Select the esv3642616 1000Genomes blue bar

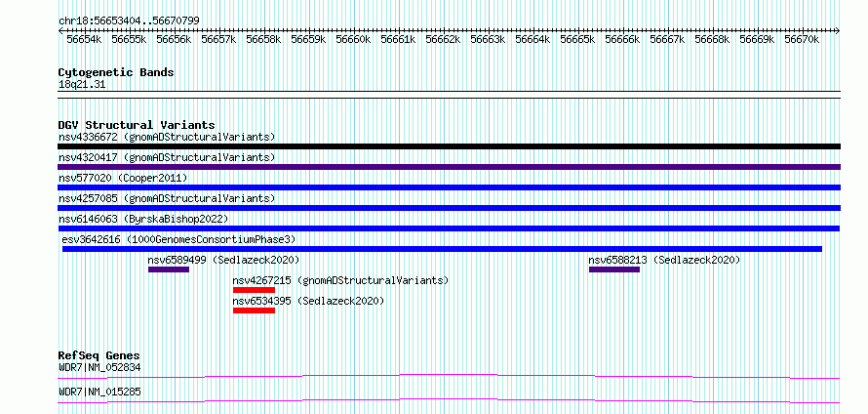[x=443, y=249]
